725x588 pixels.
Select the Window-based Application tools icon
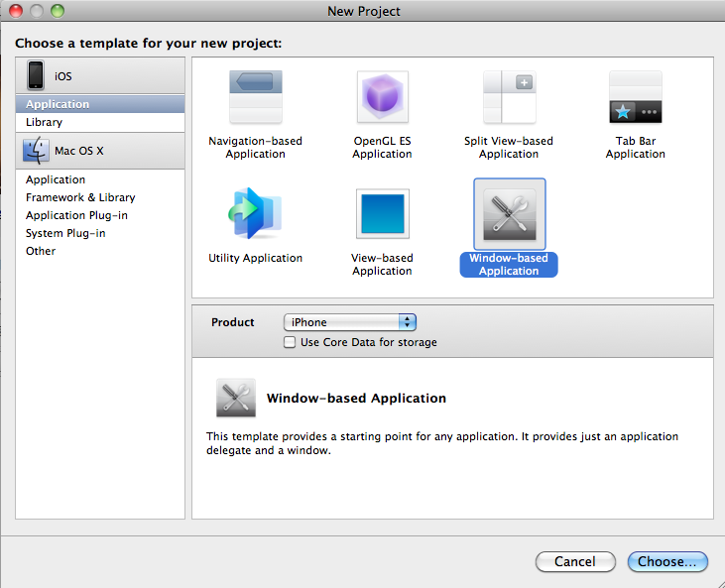510,214
